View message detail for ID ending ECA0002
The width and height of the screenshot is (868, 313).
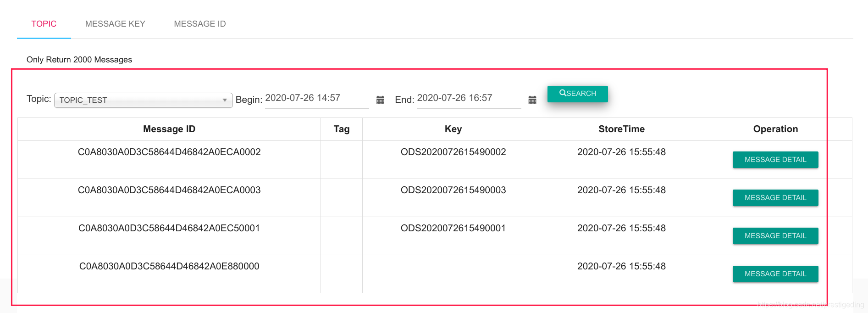coord(775,160)
